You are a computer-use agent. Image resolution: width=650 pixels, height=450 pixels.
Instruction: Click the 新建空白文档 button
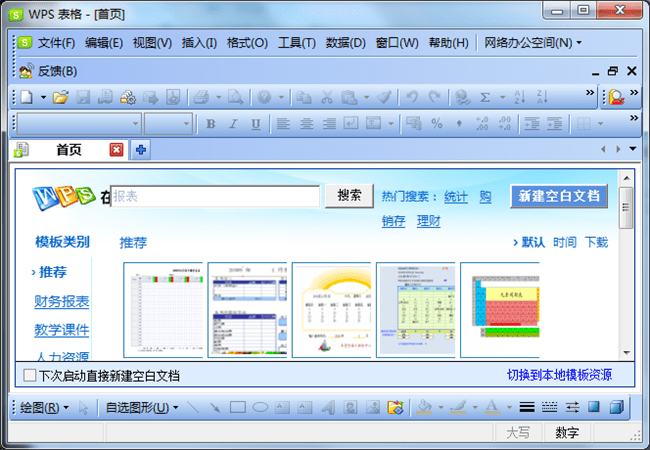coord(559,196)
